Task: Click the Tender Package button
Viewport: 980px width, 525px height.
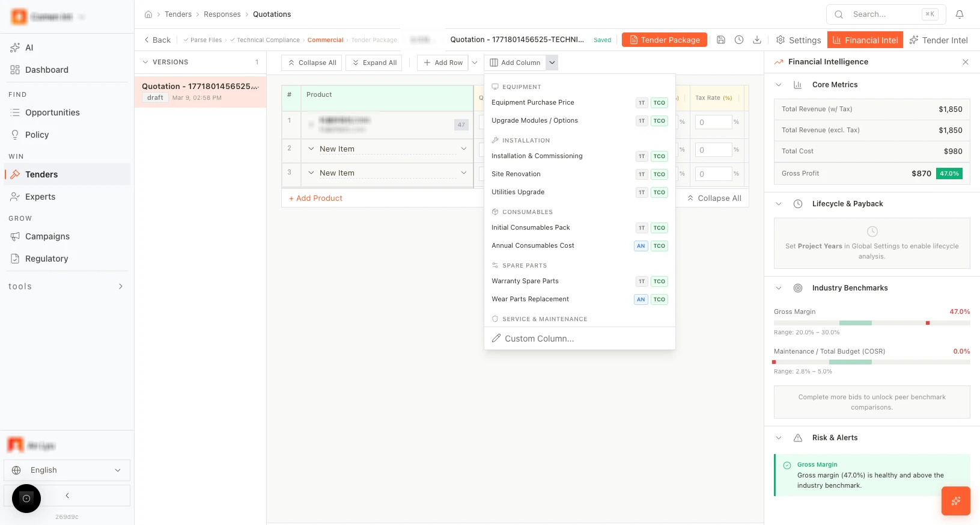Action: point(665,40)
